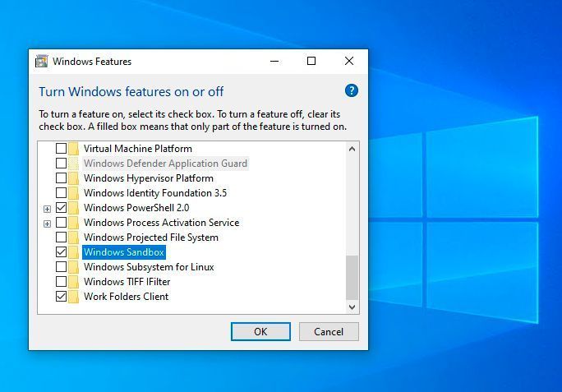Uncheck the Windows Sandbox checkbox
The height and width of the screenshot is (392, 562).
click(x=62, y=252)
